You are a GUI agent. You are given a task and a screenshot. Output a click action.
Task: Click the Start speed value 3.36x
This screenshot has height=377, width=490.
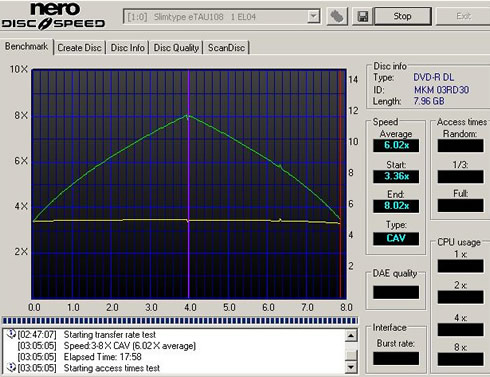click(396, 176)
